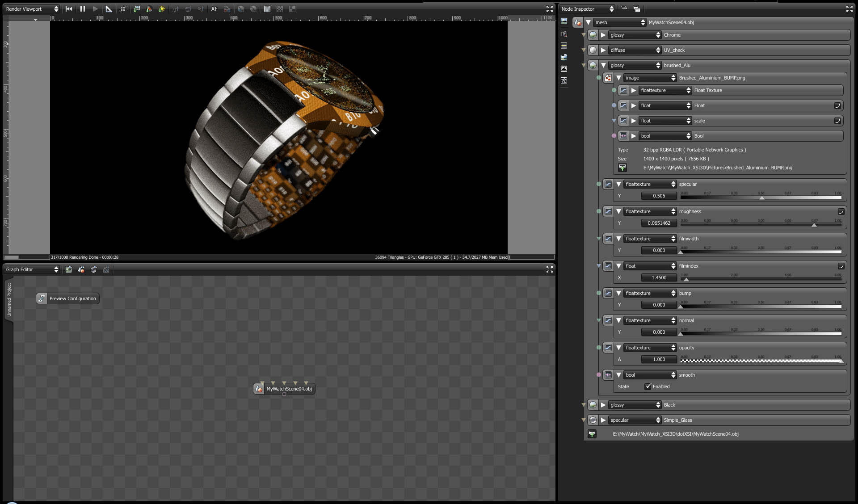The width and height of the screenshot is (858, 504).
Task: Click the environment icon in inspector sidebar
Action: (564, 57)
